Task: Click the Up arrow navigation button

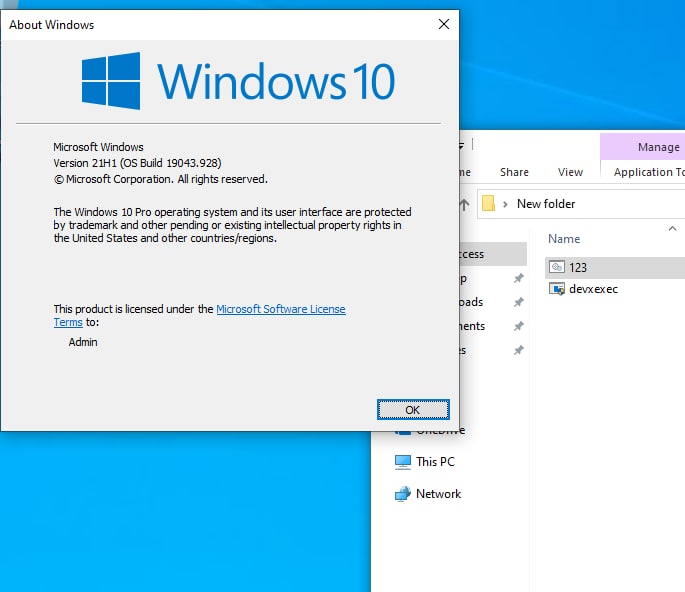Action: pos(464,204)
